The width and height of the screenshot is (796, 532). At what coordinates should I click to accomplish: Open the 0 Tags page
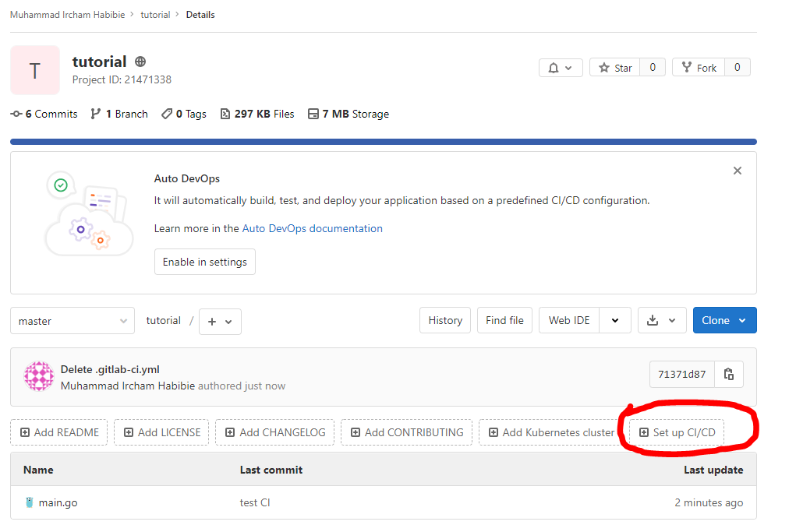click(184, 114)
